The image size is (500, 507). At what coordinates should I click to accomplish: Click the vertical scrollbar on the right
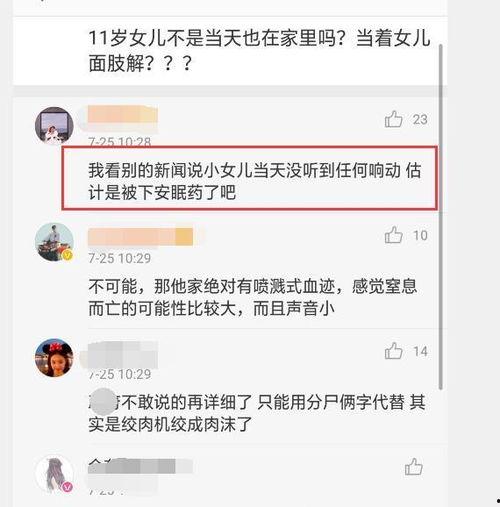[441, 217]
